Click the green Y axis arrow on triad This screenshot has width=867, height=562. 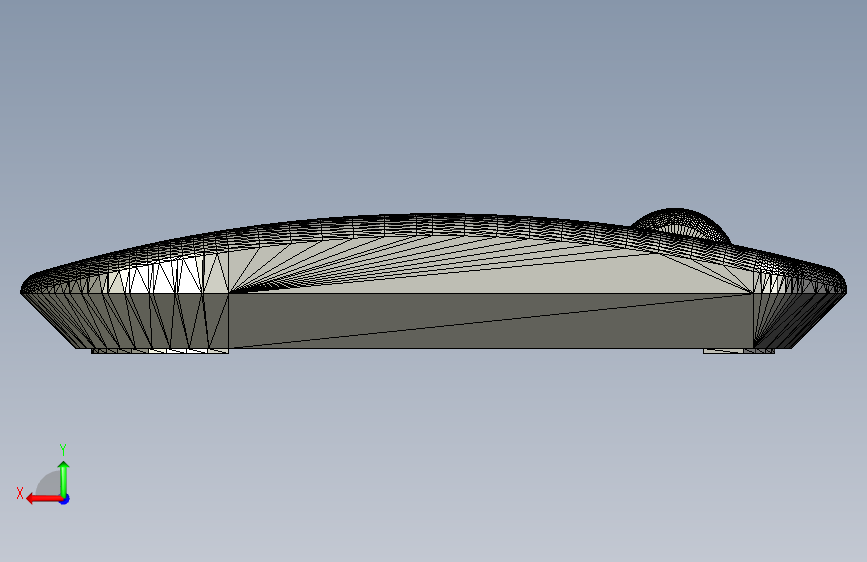point(64,479)
